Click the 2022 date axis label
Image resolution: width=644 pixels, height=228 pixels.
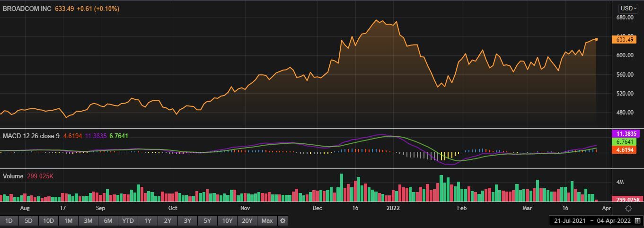pos(393,208)
